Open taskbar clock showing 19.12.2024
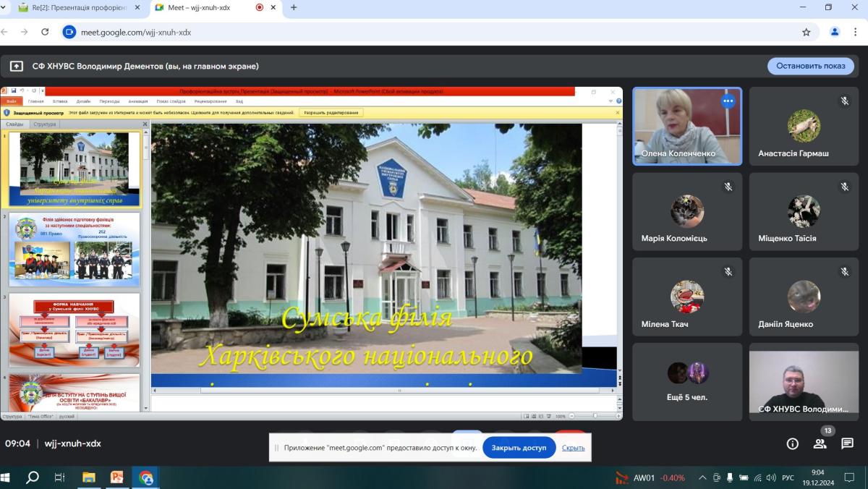The width and height of the screenshot is (868, 489). click(x=818, y=477)
